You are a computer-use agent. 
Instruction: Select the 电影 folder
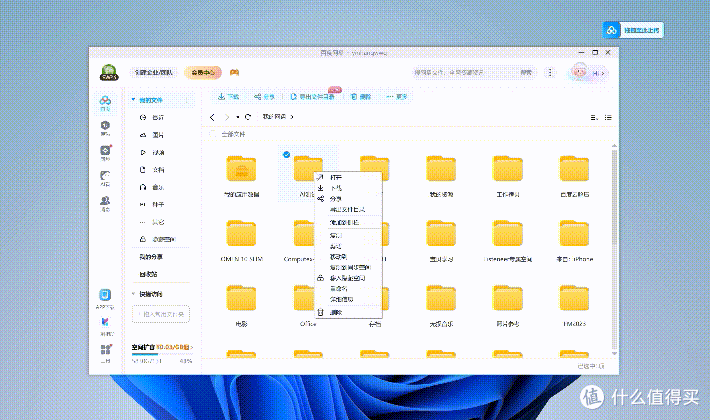pyautogui.click(x=241, y=305)
